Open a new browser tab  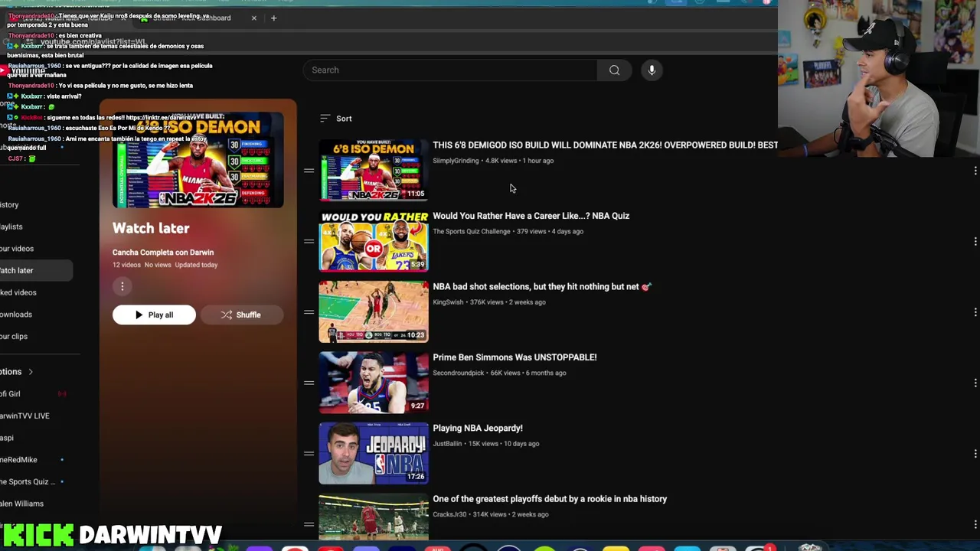[273, 18]
